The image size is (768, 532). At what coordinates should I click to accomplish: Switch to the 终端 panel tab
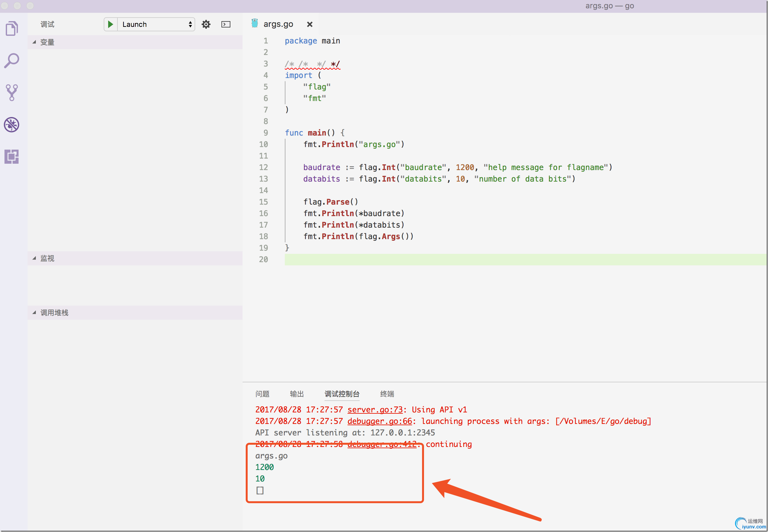387,394
